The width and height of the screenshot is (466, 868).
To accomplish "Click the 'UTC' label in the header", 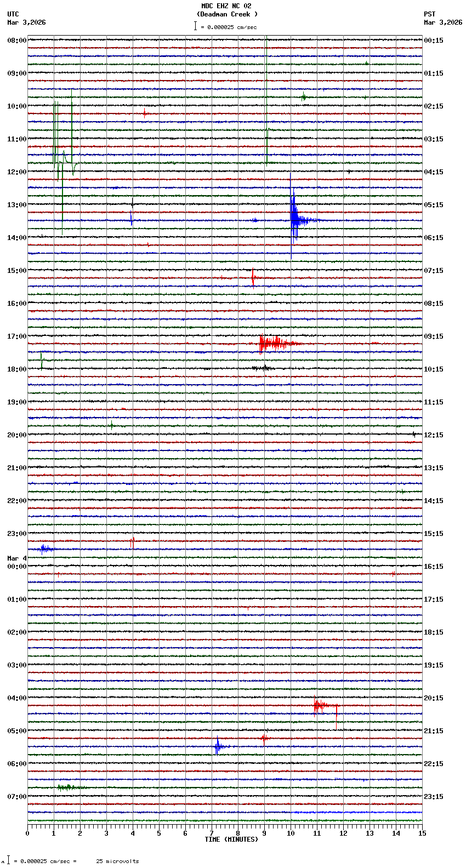I will coord(13,14).
